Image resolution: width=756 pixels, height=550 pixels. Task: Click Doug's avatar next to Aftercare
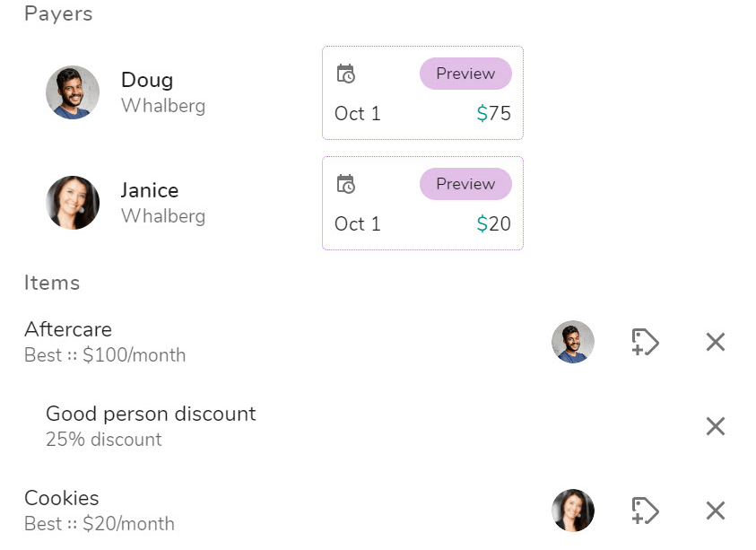pyautogui.click(x=573, y=342)
